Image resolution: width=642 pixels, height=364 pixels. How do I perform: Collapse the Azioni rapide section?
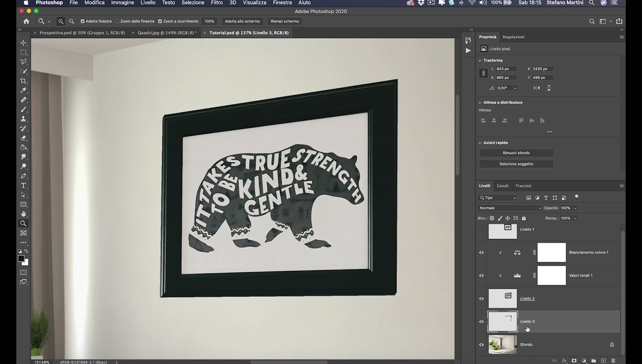click(x=480, y=143)
